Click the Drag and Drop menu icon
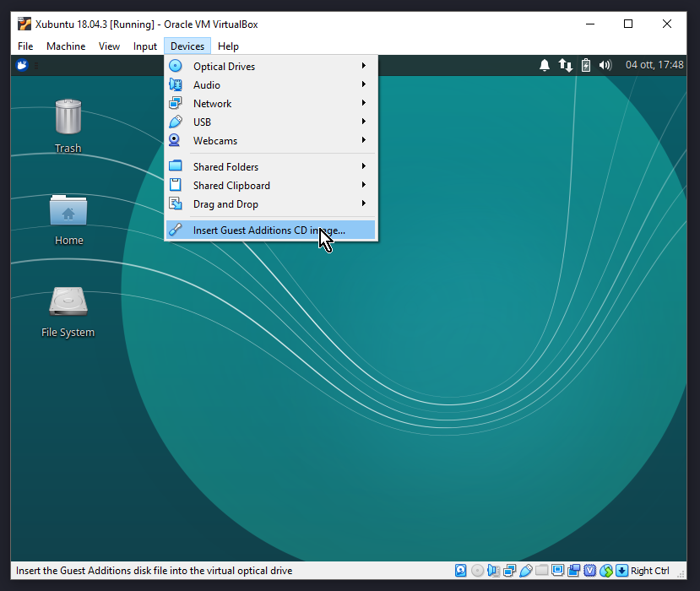Viewport: 700px width, 591px height. 176,203
